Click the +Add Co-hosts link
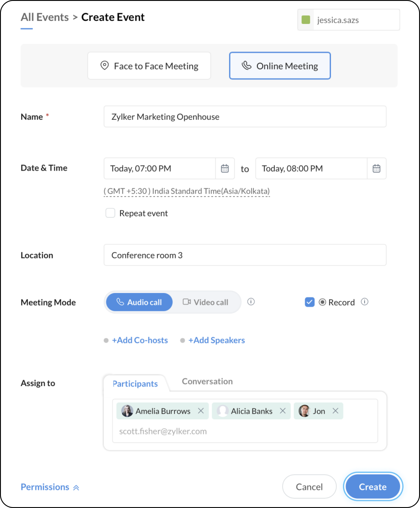Screen dimensions: 420x508 (140, 340)
